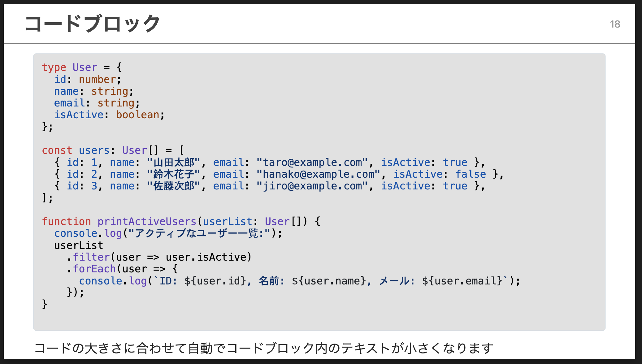Viewport: 642px width, 364px height.
Task: Click the string "アクティブなユーザー一覧:"
Action: [x=200, y=233]
